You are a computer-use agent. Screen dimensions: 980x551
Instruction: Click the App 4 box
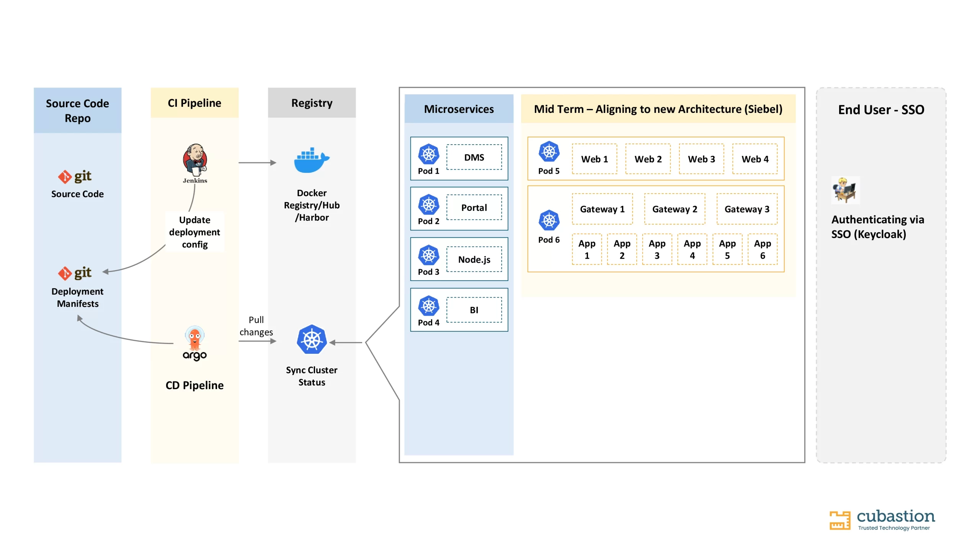click(x=692, y=249)
